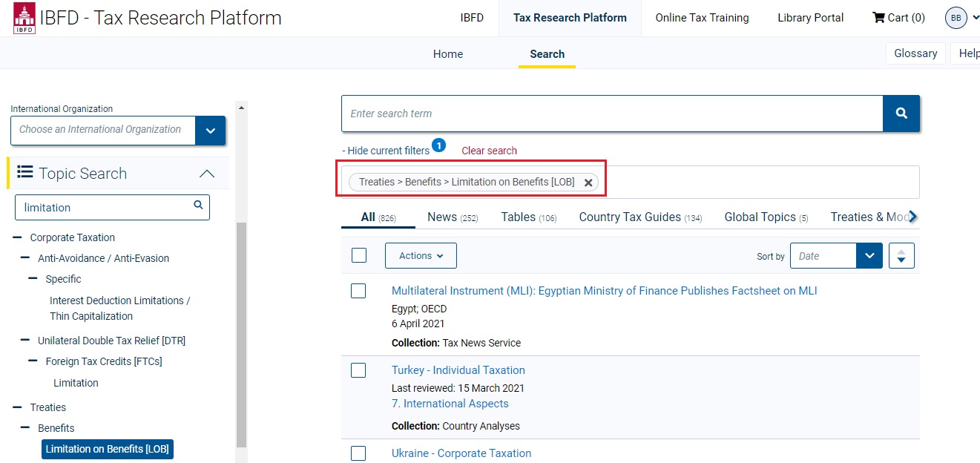
Task: Click the magnifier search button
Action: click(x=901, y=114)
